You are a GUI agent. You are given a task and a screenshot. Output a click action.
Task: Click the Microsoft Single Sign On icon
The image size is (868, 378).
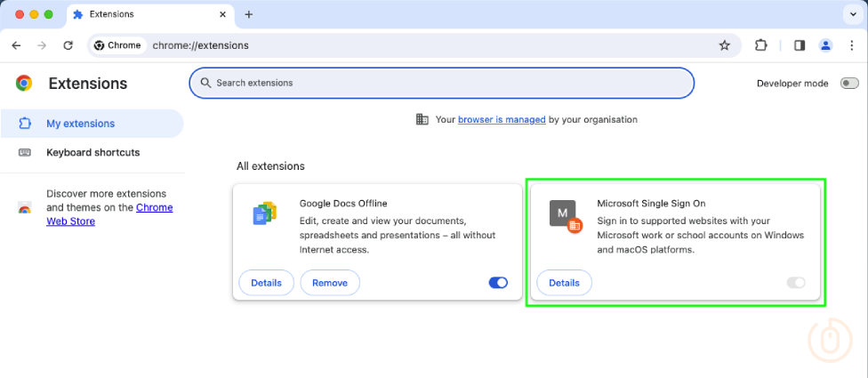coord(564,214)
